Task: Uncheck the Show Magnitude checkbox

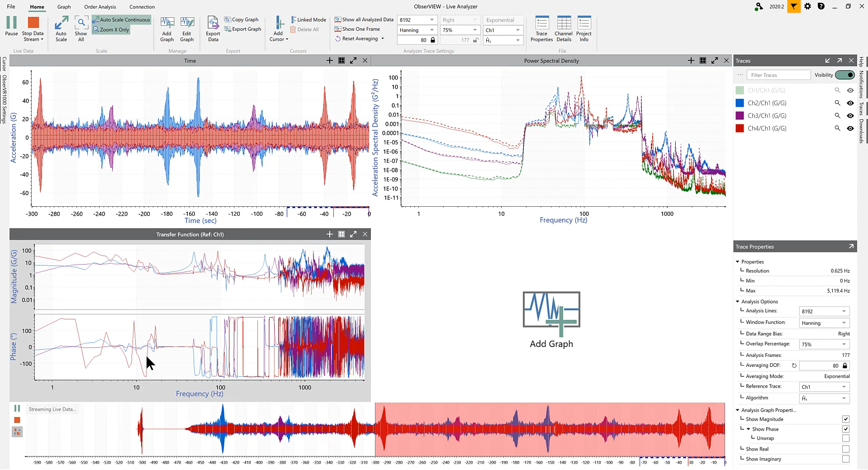Action: (845, 419)
